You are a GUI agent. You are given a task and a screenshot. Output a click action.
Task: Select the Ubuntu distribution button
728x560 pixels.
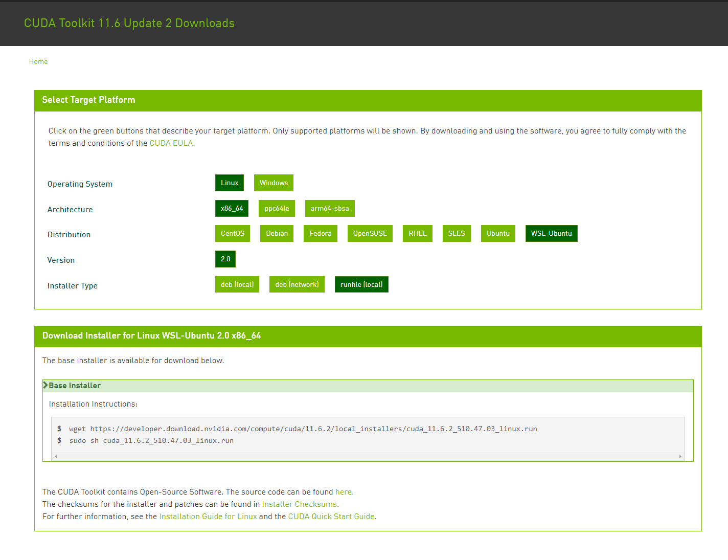tap(497, 233)
